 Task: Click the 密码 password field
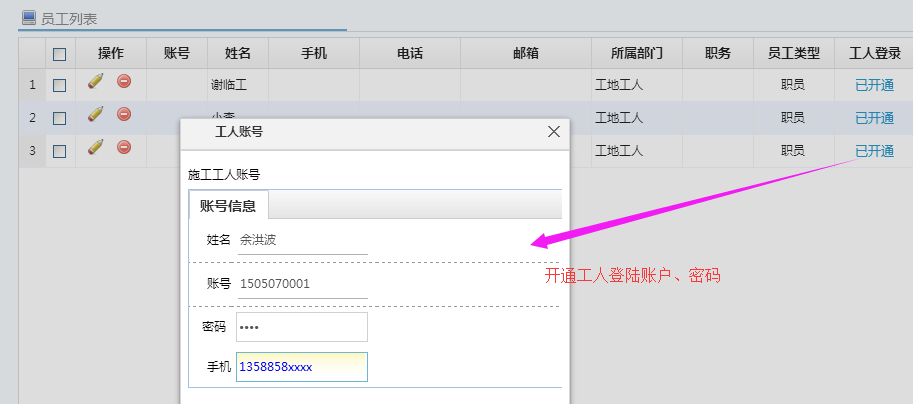tap(301, 327)
